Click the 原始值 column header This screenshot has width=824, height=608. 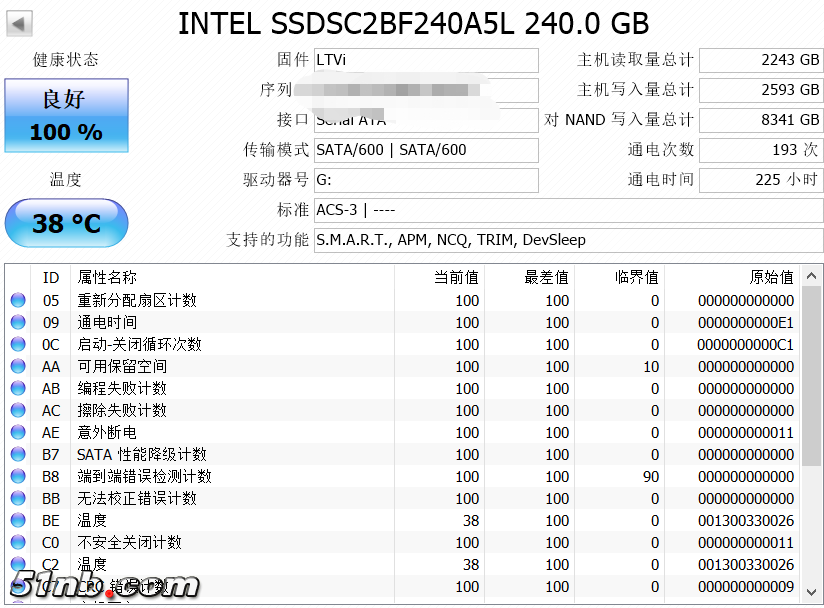pyautogui.click(x=771, y=277)
